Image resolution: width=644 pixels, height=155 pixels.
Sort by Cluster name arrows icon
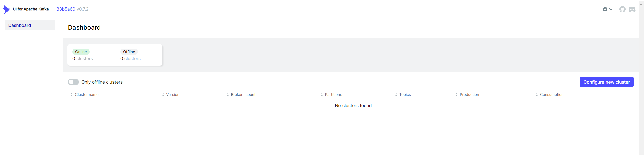[x=72, y=95]
